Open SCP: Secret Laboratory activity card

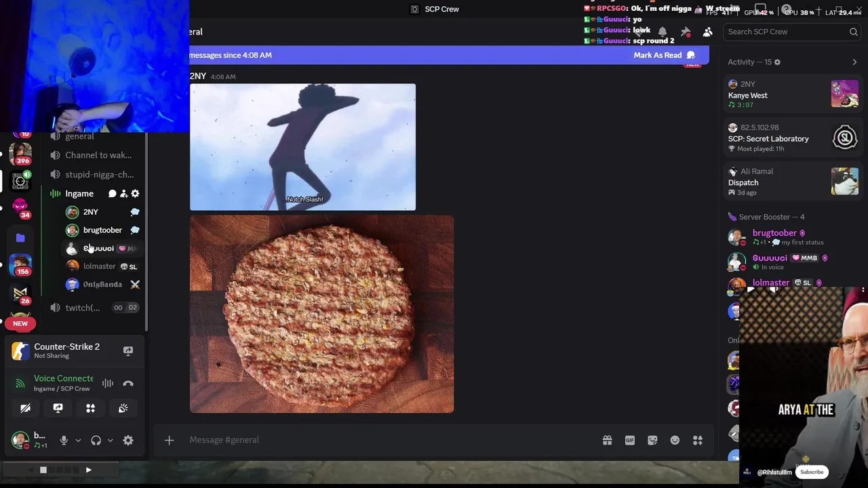click(793, 138)
